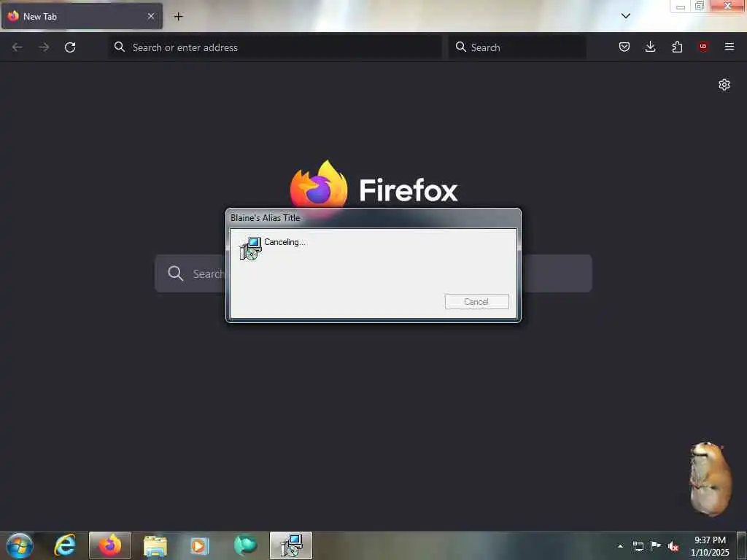Restore down the Firefox window
The height and width of the screenshot is (560, 747).
(x=700, y=6)
